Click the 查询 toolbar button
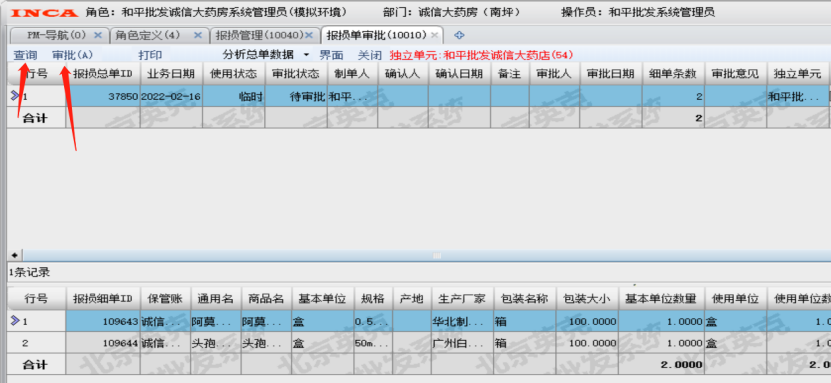 click(25, 55)
